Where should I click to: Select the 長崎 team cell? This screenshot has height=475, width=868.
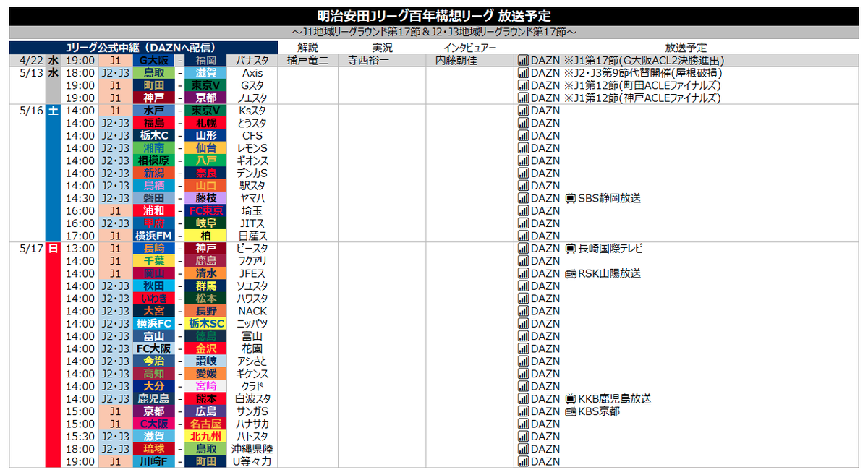click(x=153, y=249)
